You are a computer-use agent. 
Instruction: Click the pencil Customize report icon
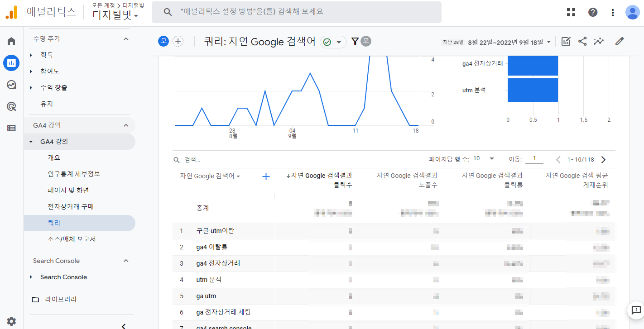point(619,42)
